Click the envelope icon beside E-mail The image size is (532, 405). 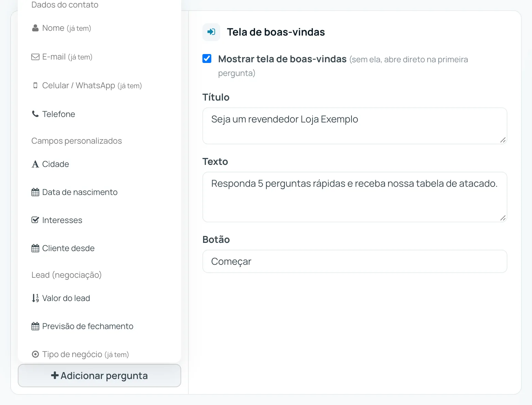pos(35,57)
